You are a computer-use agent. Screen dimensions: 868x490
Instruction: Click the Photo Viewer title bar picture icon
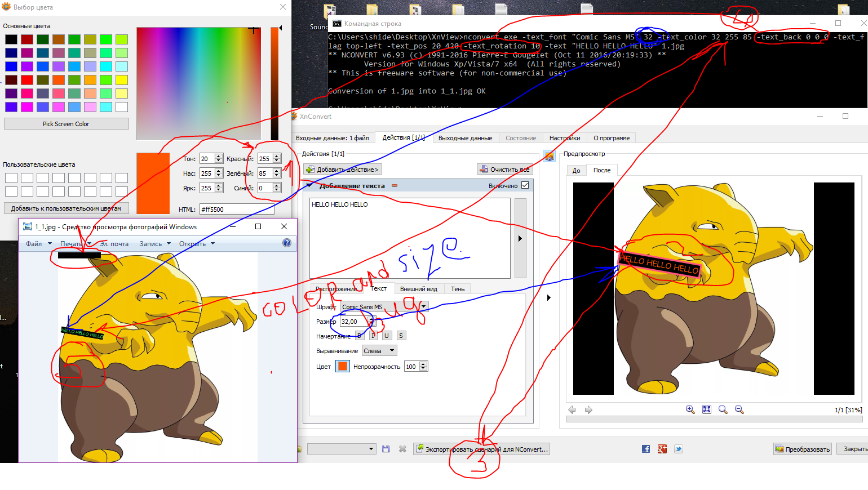click(27, 226)
